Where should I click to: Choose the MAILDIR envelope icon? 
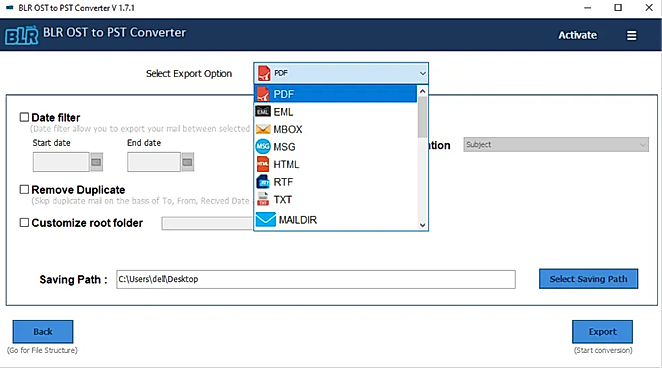pos(266,219)
